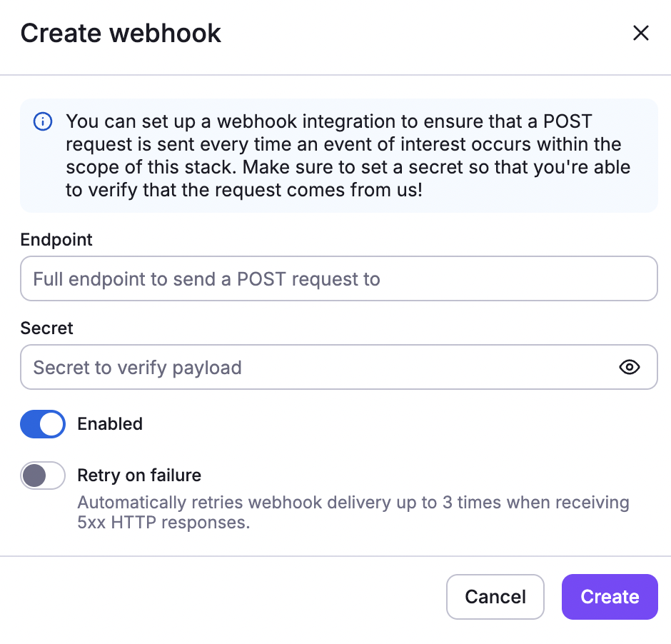Click the Endpoint field label
The width and height of the screenshot is (671, 644).
click(56, 240)
